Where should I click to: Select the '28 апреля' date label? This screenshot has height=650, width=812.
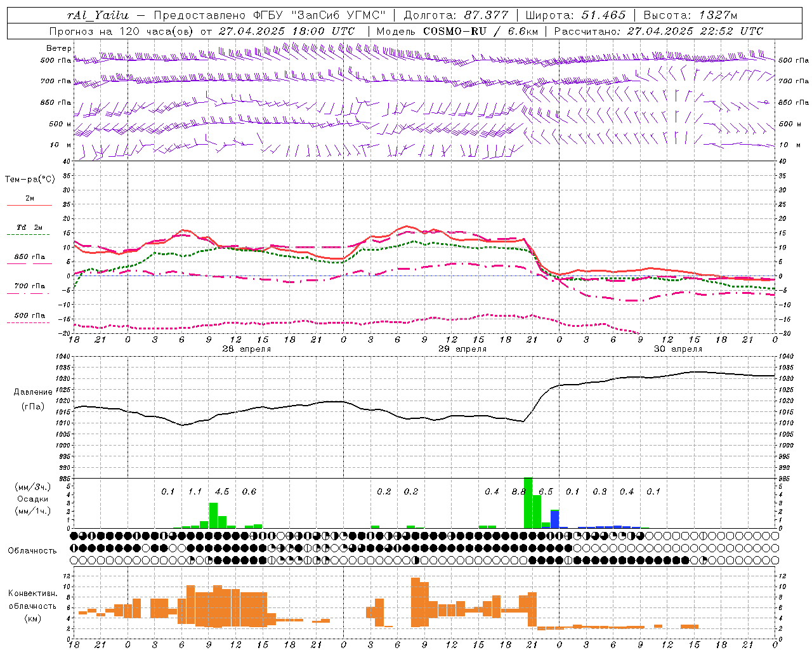click(246, 349)
